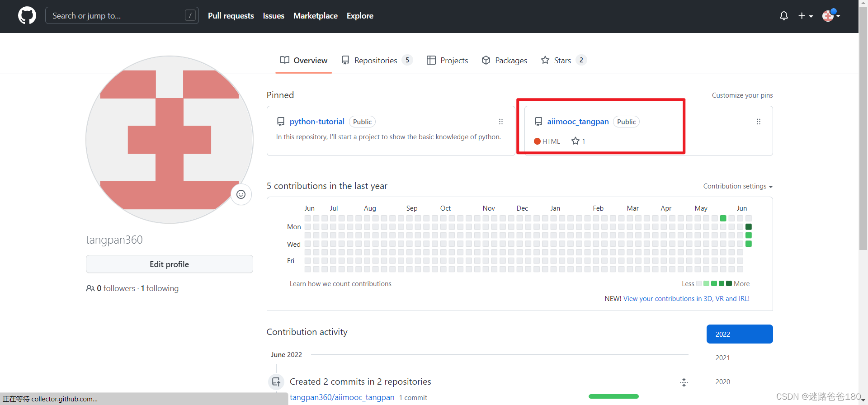
Task: Open the python-tutorial pinned repository
Action: [x=317, y=122]
